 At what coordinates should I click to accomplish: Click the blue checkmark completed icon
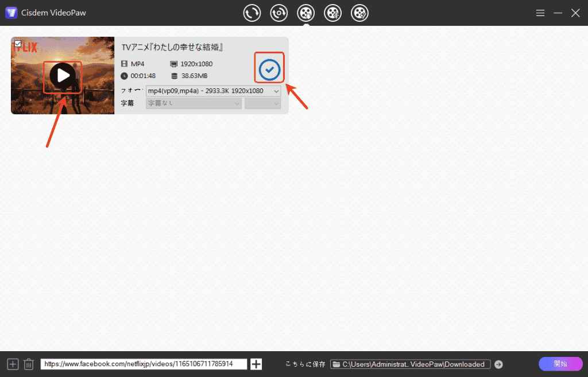269,69
